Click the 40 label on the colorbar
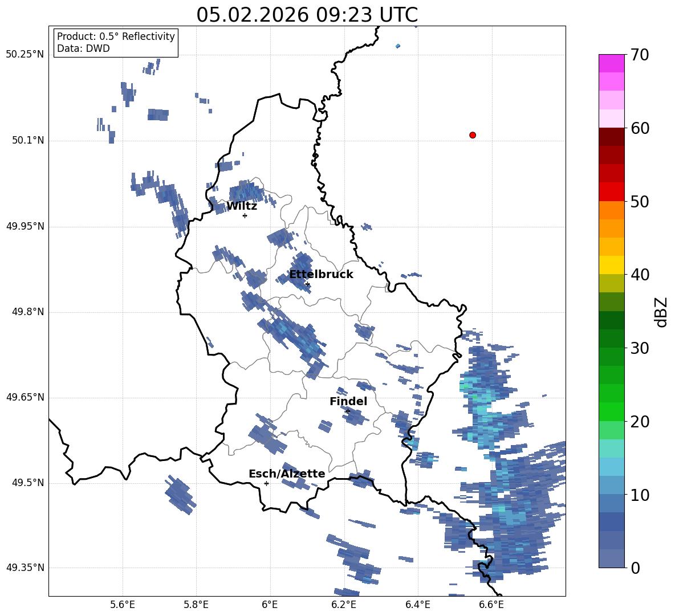This screenshot has width=675, height=616. [x=640, y=275]
